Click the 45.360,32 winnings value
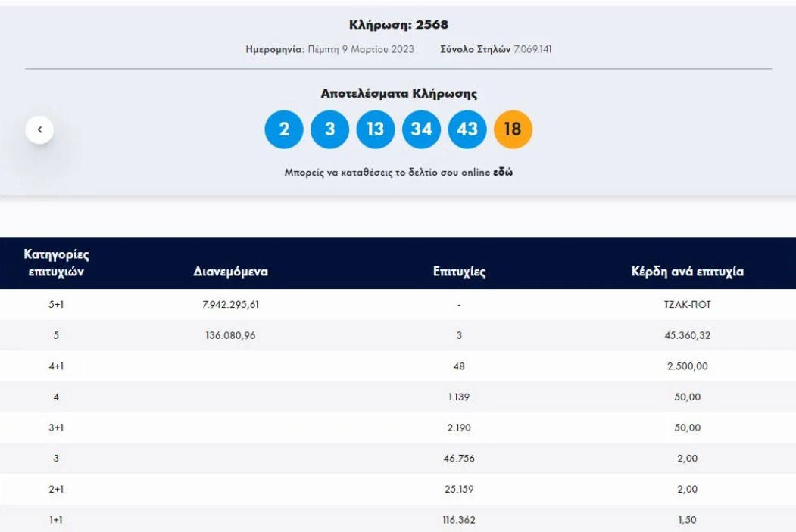The image size is (796, 532). point(687,335)
